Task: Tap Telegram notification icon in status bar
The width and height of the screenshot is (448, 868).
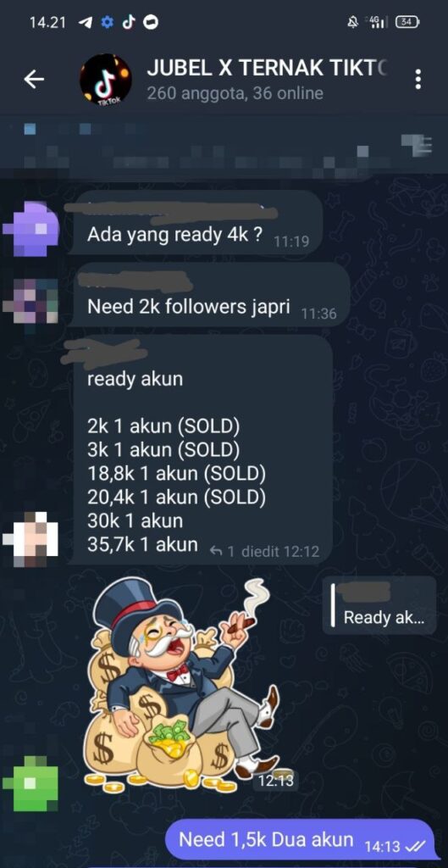Action: [86, 22]
